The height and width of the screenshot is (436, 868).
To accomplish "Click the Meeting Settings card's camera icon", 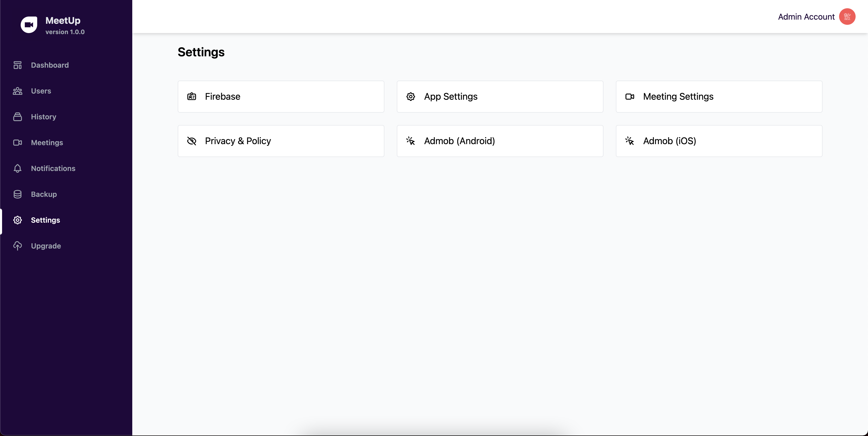I will click(630, 97).
